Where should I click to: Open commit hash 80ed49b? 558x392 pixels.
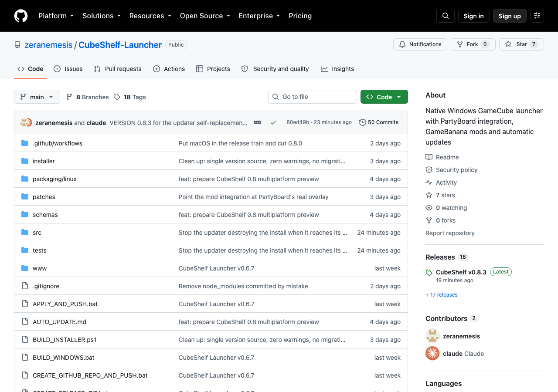pos(298,122)
